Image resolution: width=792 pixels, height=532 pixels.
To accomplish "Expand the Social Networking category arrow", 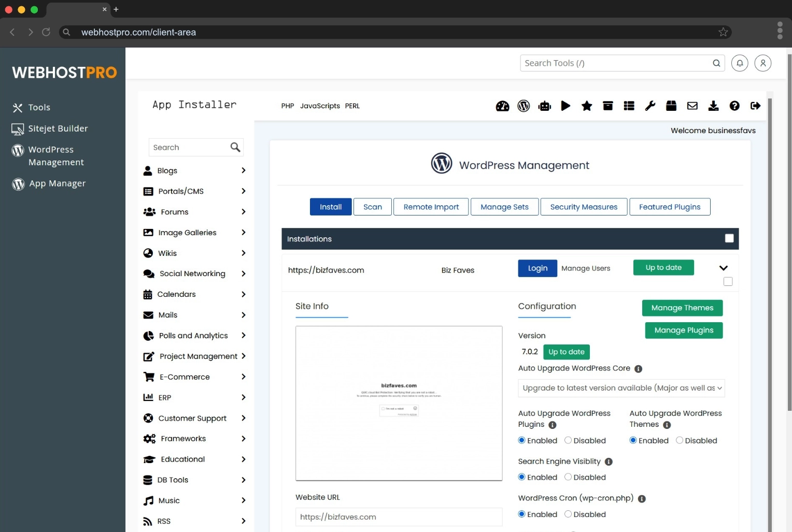I will (x=243, y=274).
